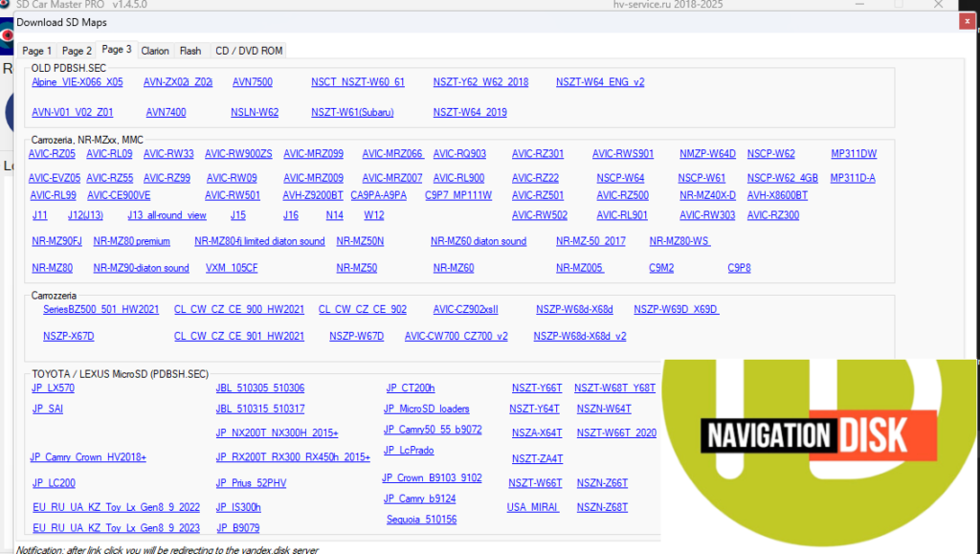
Task: Click the NSZT-W64_ENG_v2 link
Action: [x=600, y=82]
